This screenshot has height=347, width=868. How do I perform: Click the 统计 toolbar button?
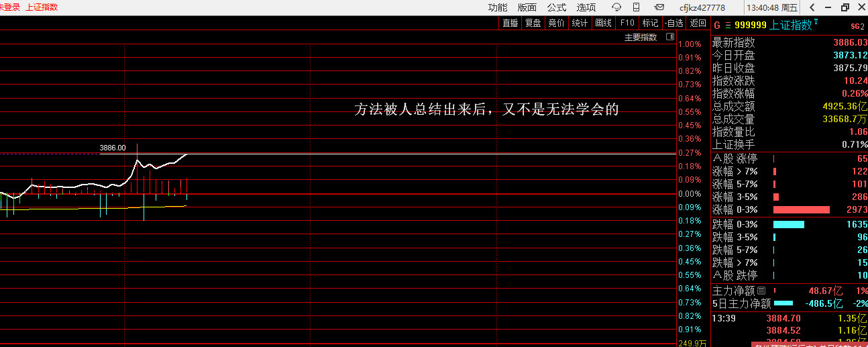coord(580,23)
